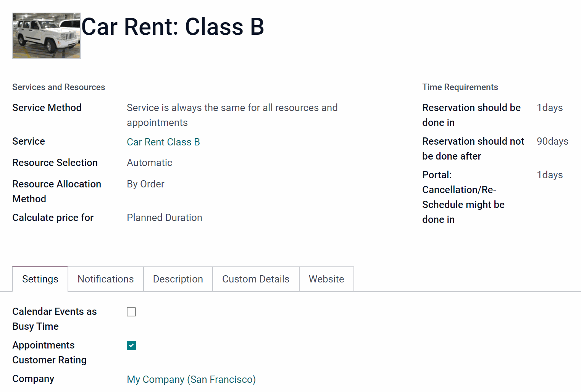Viewport: 581px width, 392px height.
Task: Click the 1days Reservation should be done in value
Action: [x=550, y=108]
